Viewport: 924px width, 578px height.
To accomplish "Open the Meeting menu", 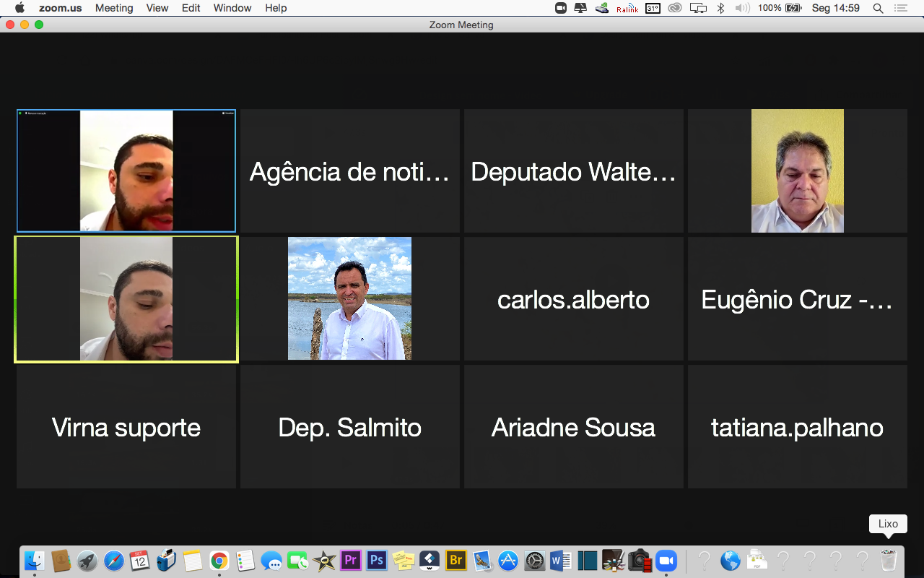I will 114,8.
